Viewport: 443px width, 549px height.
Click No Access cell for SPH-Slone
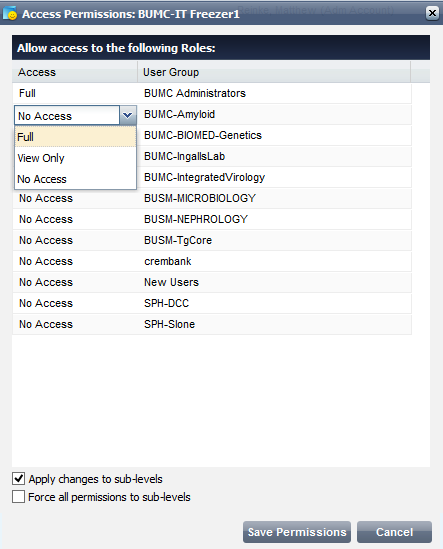point(75,324)
